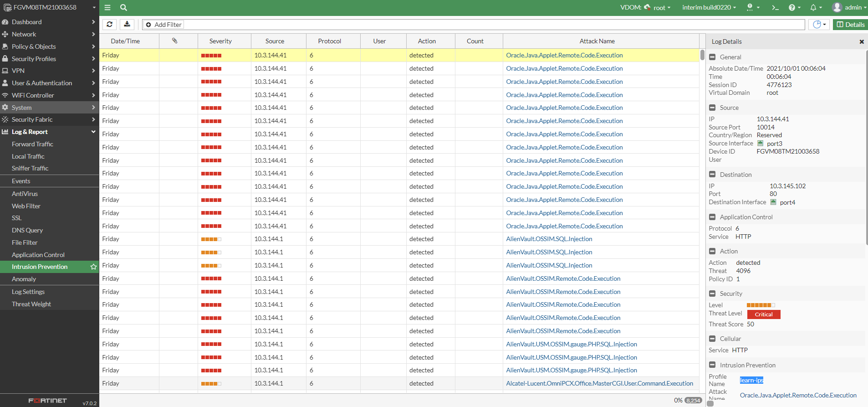This screenshot has width=868, height=407.
Task: Close the Log Details panel
Action: 861,41
